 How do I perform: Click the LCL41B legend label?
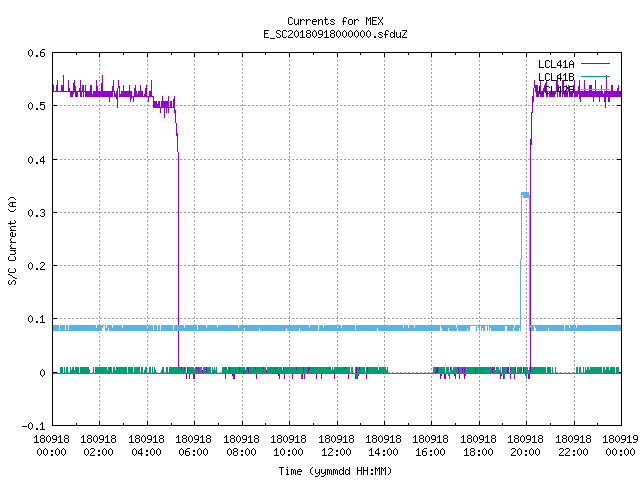point(556,77)
